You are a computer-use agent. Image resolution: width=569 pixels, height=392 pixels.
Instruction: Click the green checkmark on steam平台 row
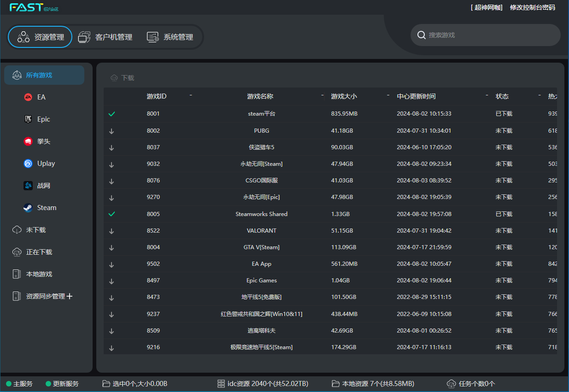click(x=111, y=114)
